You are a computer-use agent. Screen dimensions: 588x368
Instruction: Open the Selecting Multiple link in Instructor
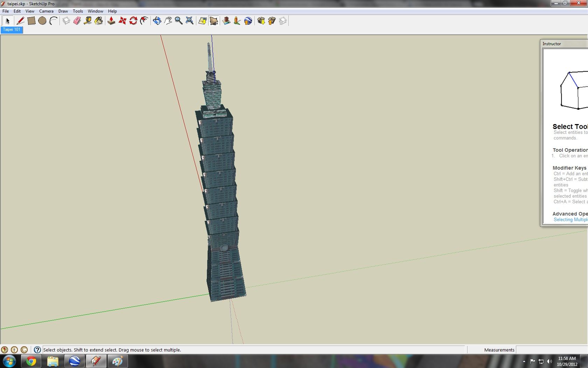click(570, 220)
